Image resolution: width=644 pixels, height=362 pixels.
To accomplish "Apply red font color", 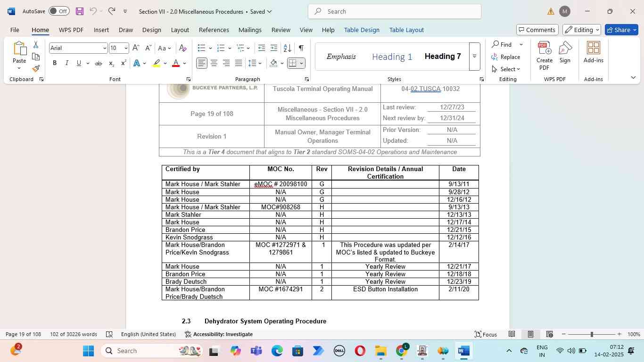I will (x=176, y=63).
